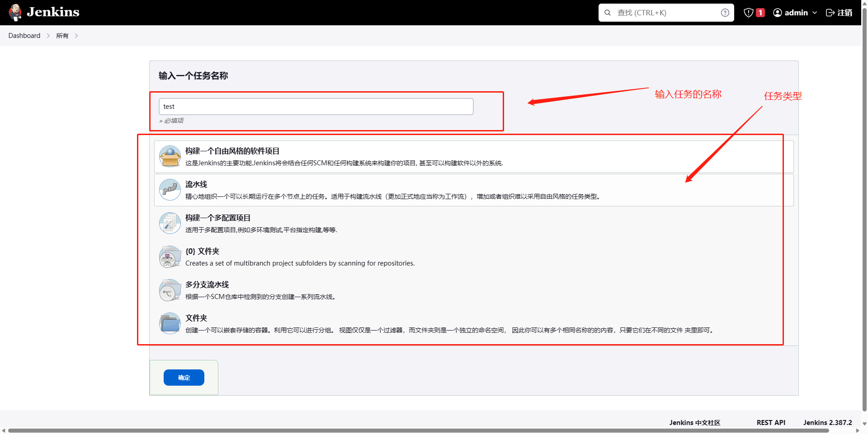Expand the chevron after 所有 breadcrumb
Image resolution: width=868 pixels, height=434 pixels.
click(76, 36)
